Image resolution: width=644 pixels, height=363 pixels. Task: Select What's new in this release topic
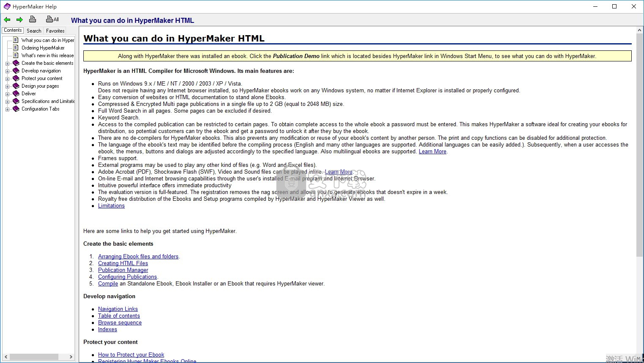(x=47, y=55)
